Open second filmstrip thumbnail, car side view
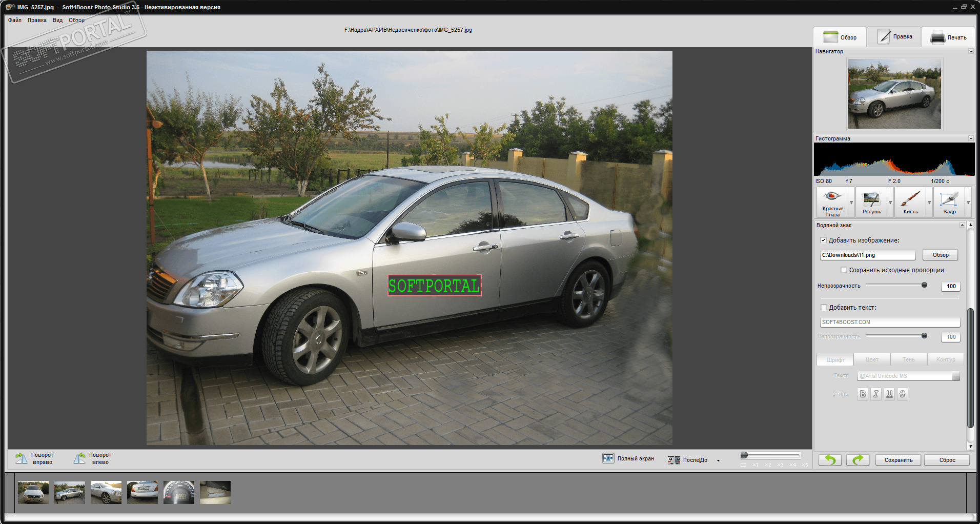 tap(70, 492)
